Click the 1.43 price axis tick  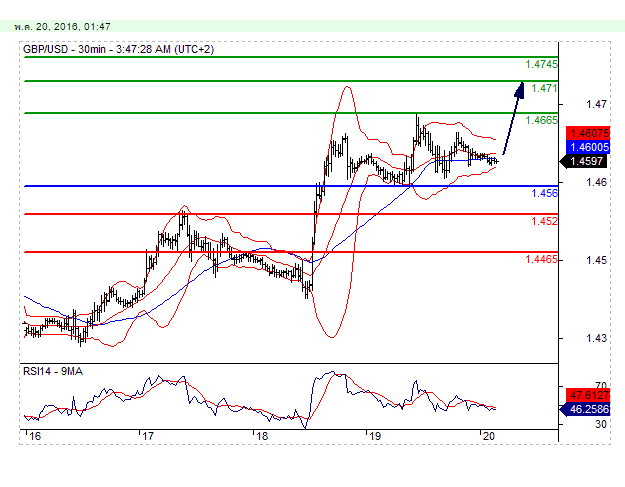[596, 338]
